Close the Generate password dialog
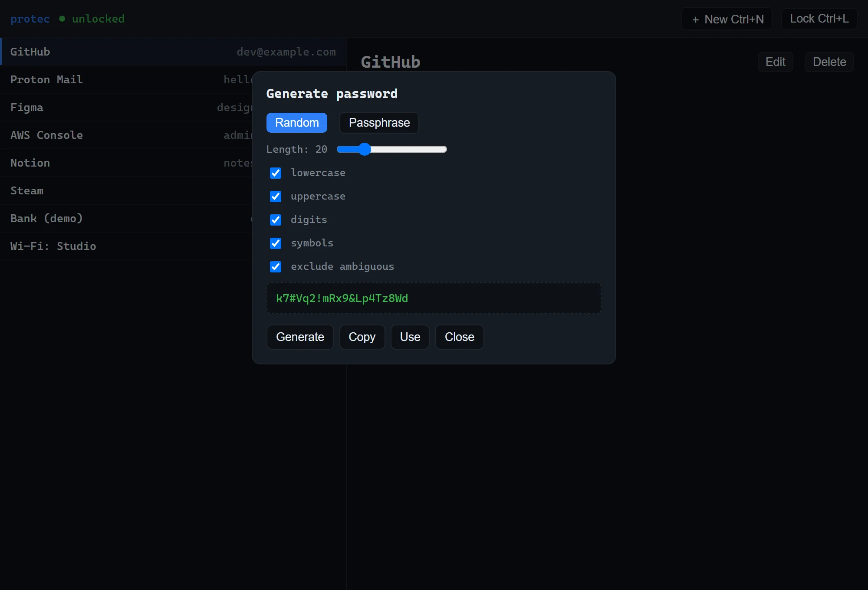Viewport: 868px width, 590px height. (x=459, y=337)
